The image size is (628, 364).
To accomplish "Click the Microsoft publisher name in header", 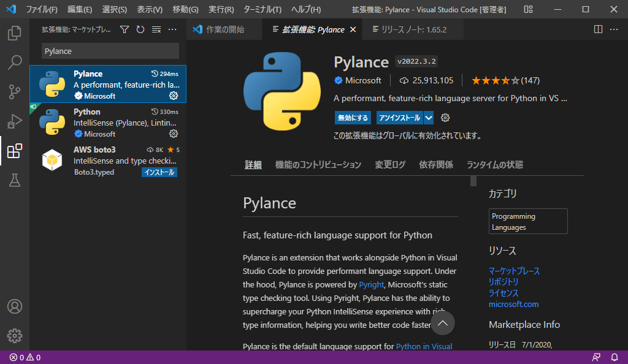I will [x=363, y=80].
